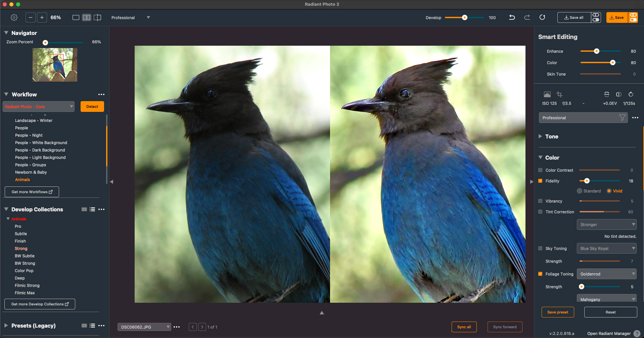Disable the Fidelity checkbox
644x338 pixels.
pyautogui.click(x=540, y=181)
